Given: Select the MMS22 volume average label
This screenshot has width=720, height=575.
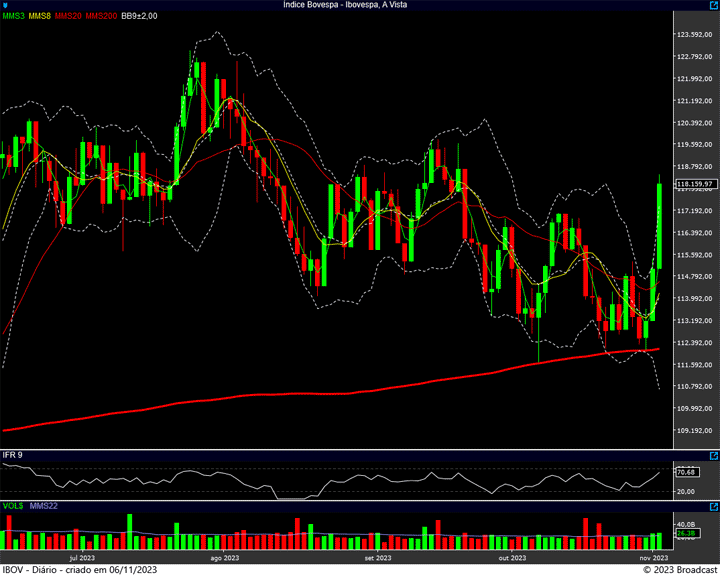Looking at the screenshot, I should pyautogui.click(x=44, y=506).
